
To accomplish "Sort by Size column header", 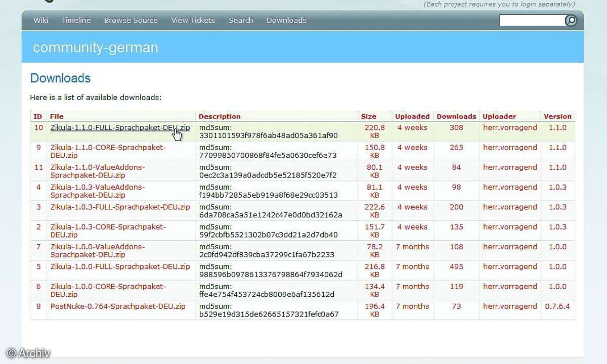I will [x=368, y=116].
